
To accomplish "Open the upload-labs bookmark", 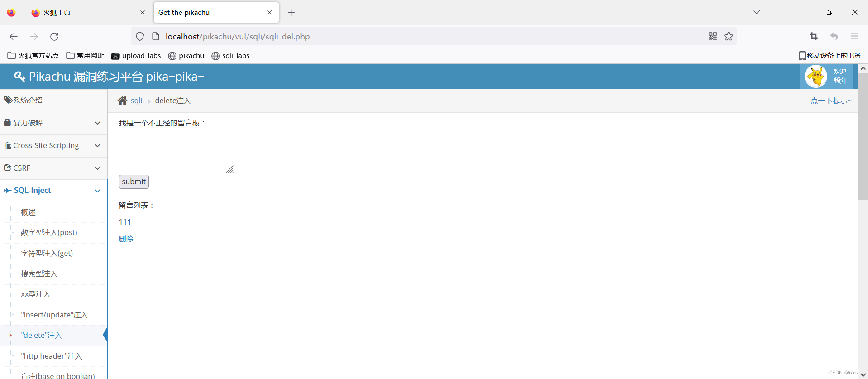I will 136,56.
